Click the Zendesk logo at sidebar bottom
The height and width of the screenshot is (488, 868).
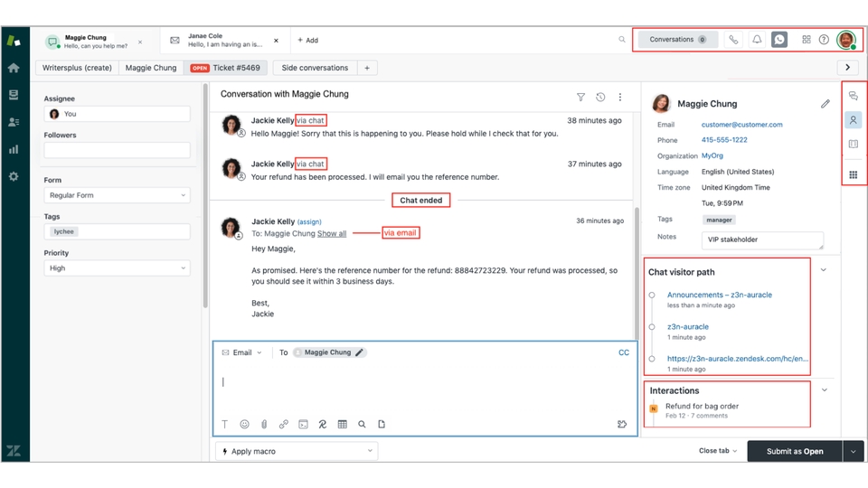[x=14, y=450]
